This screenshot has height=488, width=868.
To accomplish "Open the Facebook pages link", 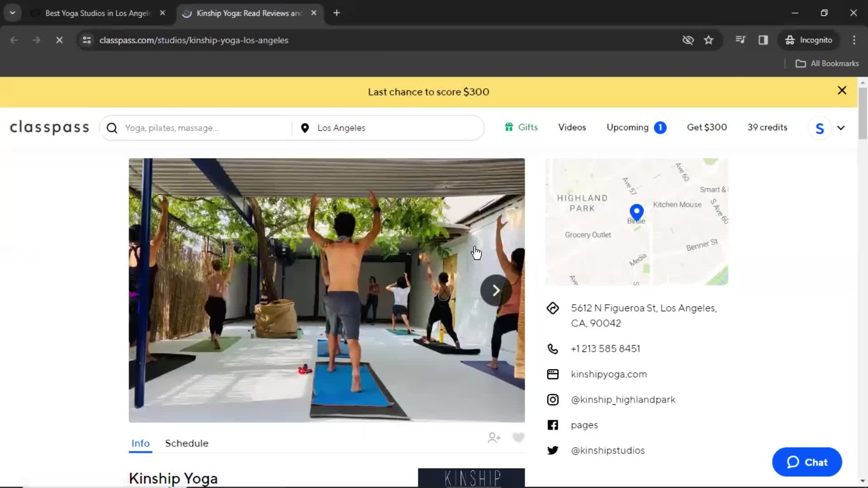I will (x=584, y=425).
